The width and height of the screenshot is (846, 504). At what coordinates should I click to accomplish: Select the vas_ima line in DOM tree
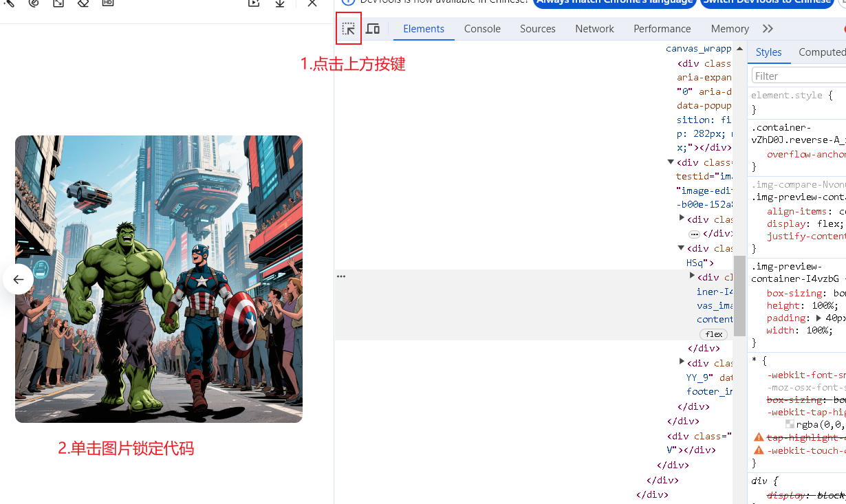[715, 305]
